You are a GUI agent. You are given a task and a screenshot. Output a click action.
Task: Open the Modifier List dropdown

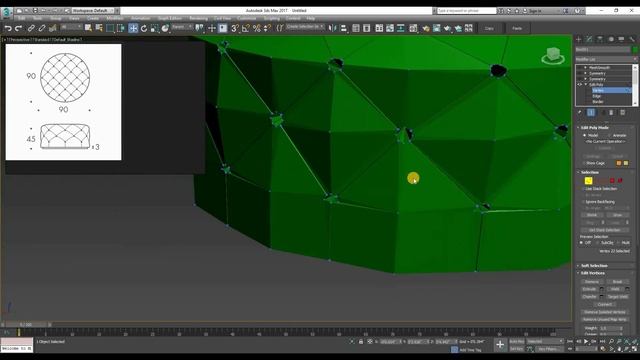click(606, 60)
